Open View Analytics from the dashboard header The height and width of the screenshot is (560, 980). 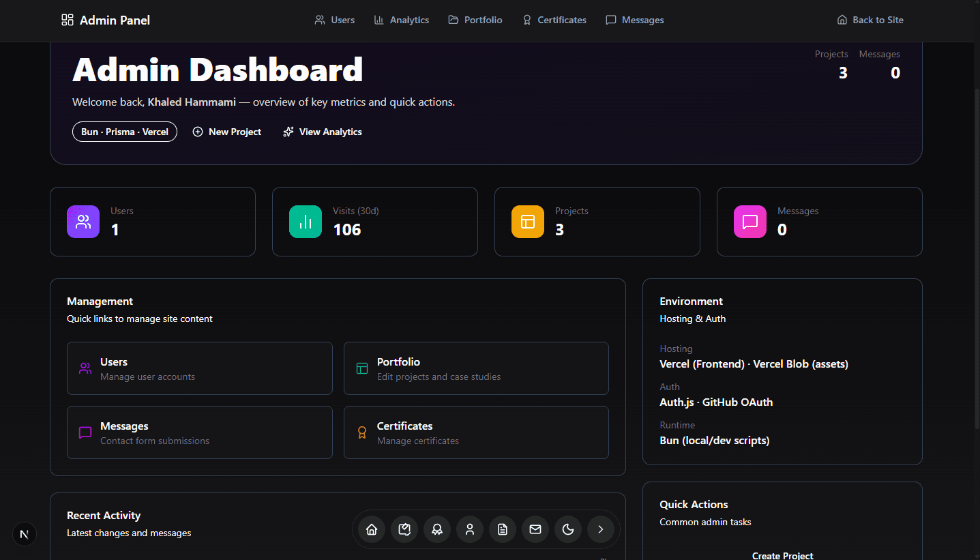coord(323,132)
